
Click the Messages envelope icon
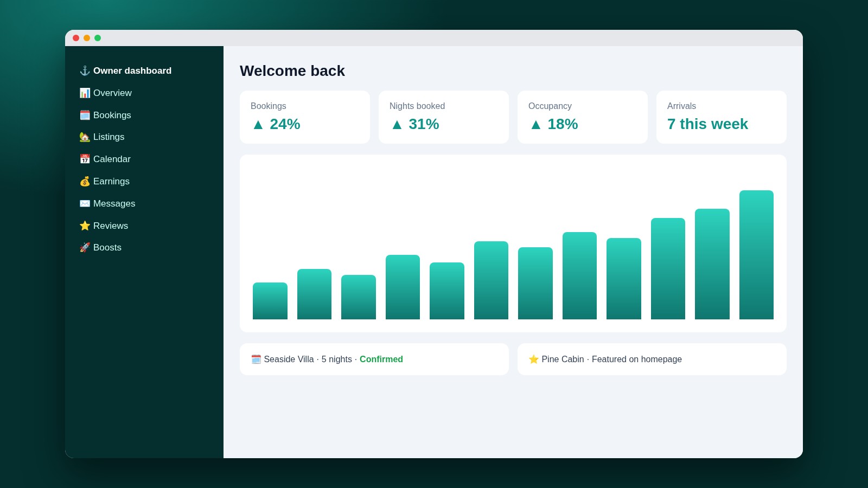pyautogui.click(x=85, y=203)
